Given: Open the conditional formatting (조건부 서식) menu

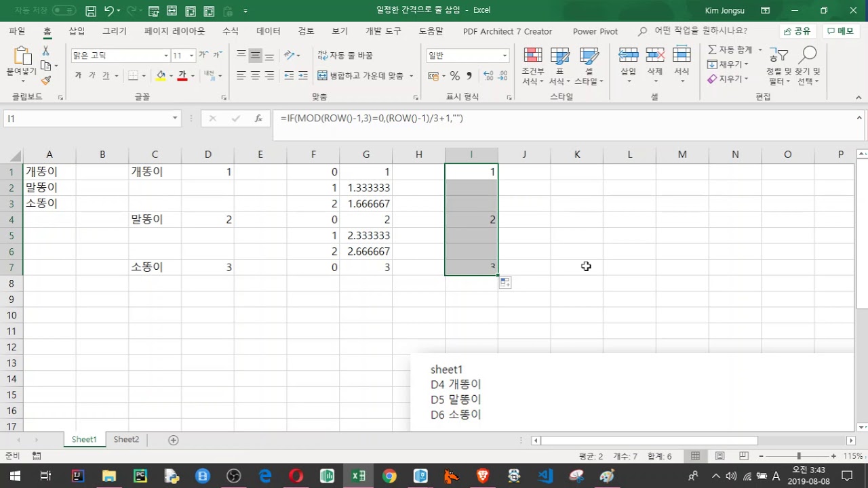Looking at the screenshot, I should click(532, 67).
